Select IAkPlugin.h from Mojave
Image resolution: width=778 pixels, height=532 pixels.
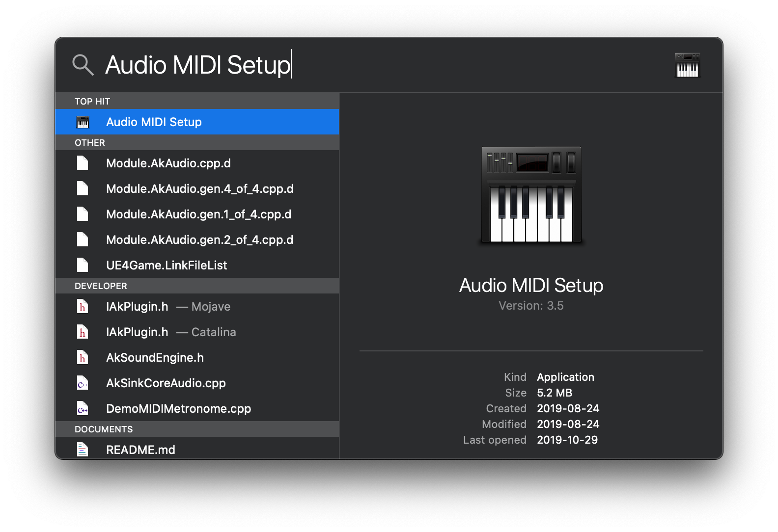click(197, 306)
